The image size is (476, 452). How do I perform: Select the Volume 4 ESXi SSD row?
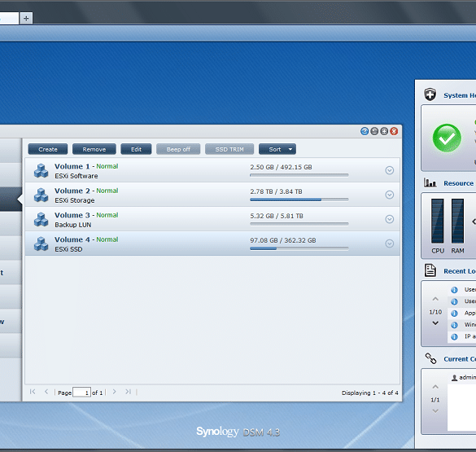pyautogui.click(x=212, y=244)
